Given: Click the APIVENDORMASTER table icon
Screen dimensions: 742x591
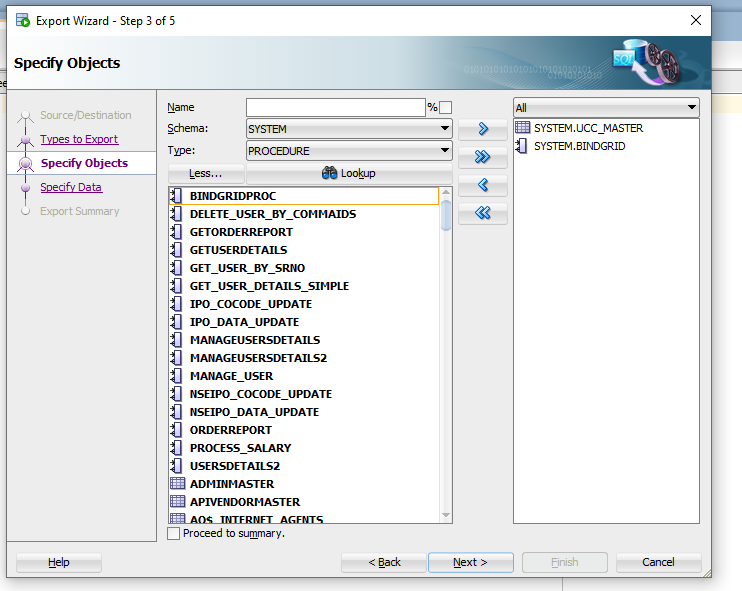Looking at the screenshot, I should click(x=177, y=502).
